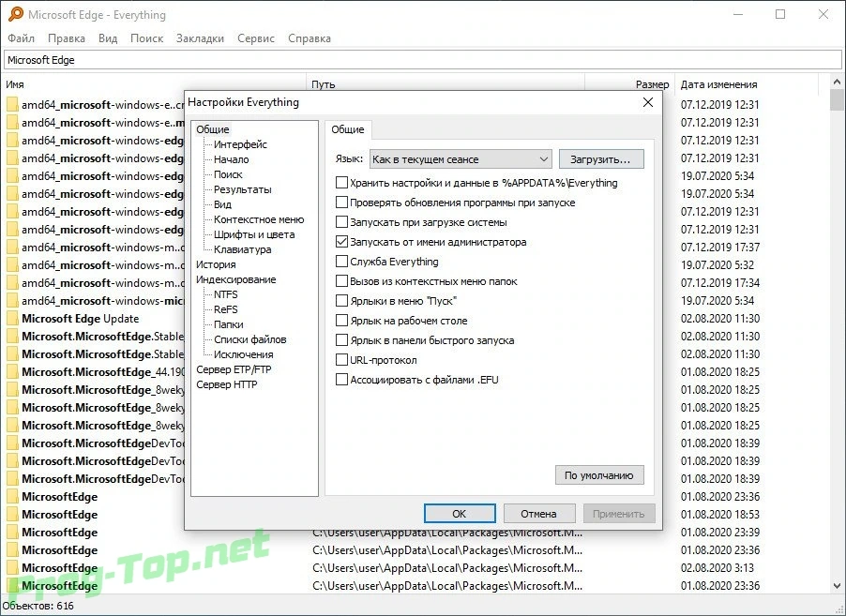Select Сервер HTTP in settings tree

(227, 384)
